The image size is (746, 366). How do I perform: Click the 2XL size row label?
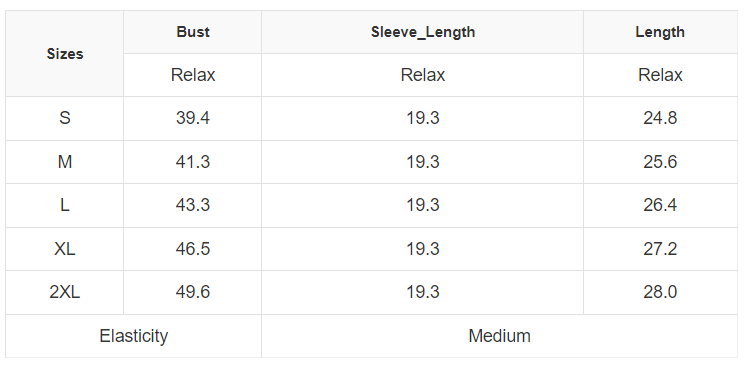click(65, 292)
